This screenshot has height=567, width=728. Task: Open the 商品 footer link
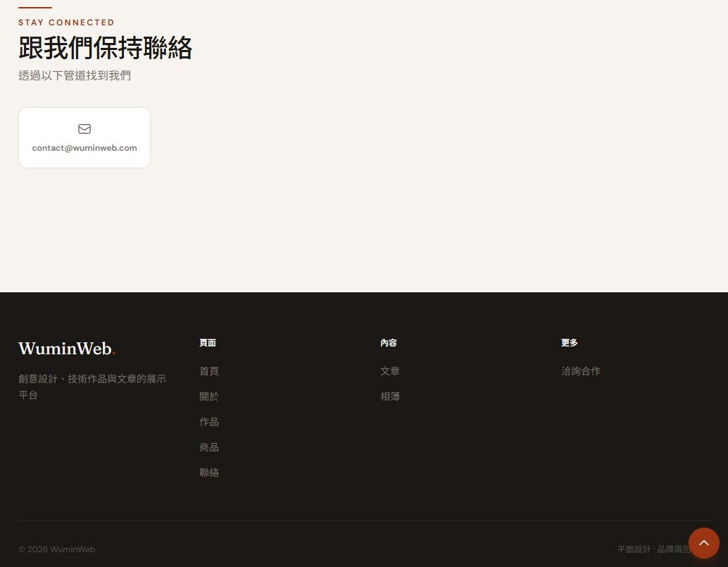[209, 447]
